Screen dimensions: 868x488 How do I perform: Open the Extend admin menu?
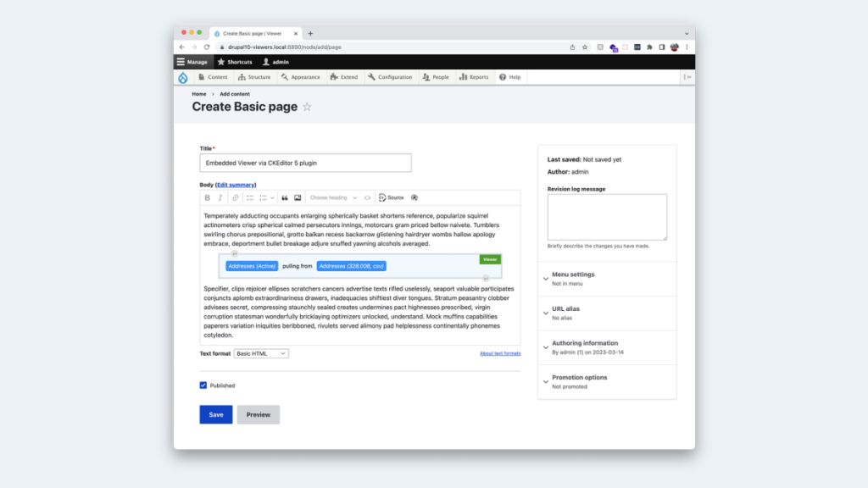[x=344, y=77]
